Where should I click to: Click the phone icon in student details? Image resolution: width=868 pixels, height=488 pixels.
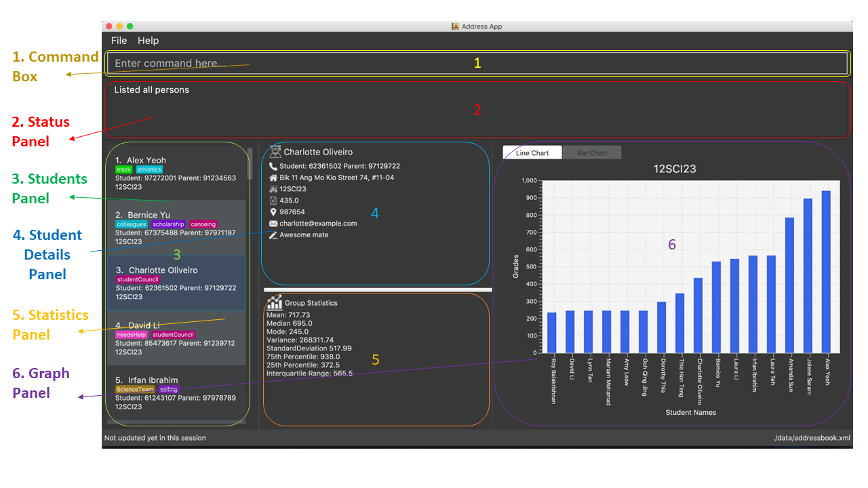point(273,166)
